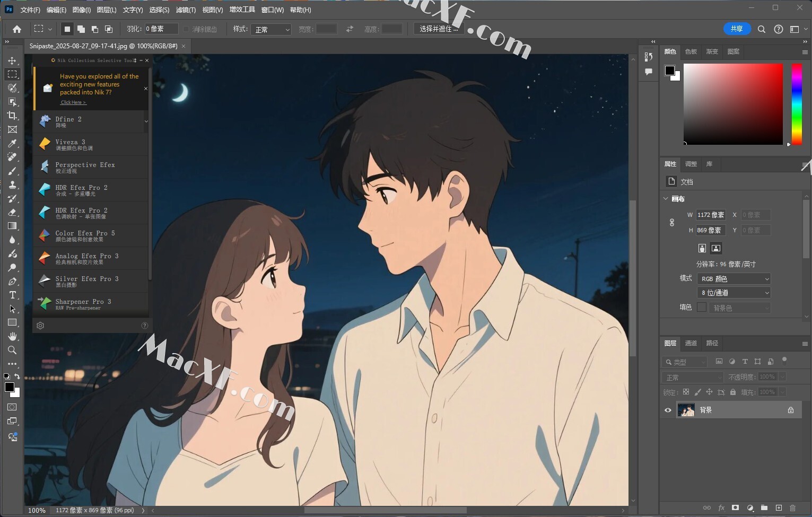Click the 共享 button
The height and width of the screenshot is (517, 812).
tap(737, 29)
